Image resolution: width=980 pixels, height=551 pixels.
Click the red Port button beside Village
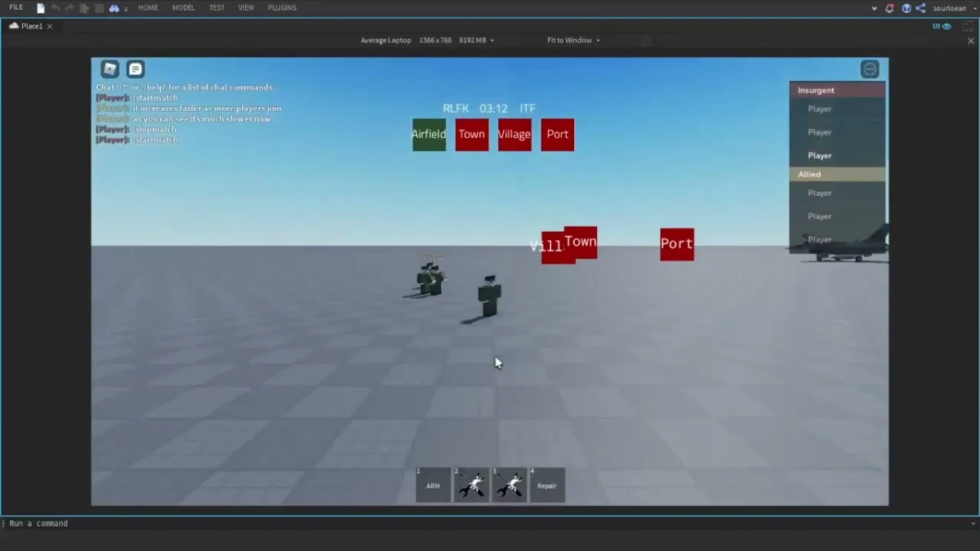[558, 135]
